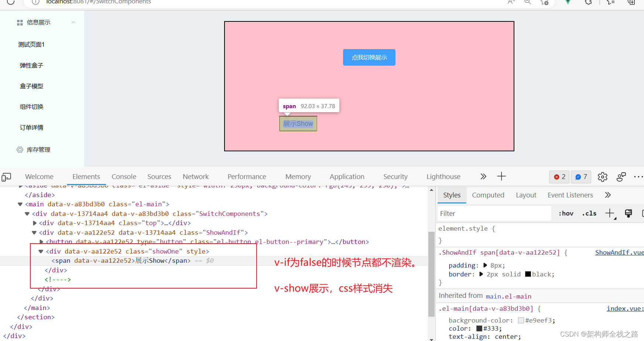Click the 点我切换展示 button
The height and width of the screenshot is (341, 644).
(x=369, y=57)
